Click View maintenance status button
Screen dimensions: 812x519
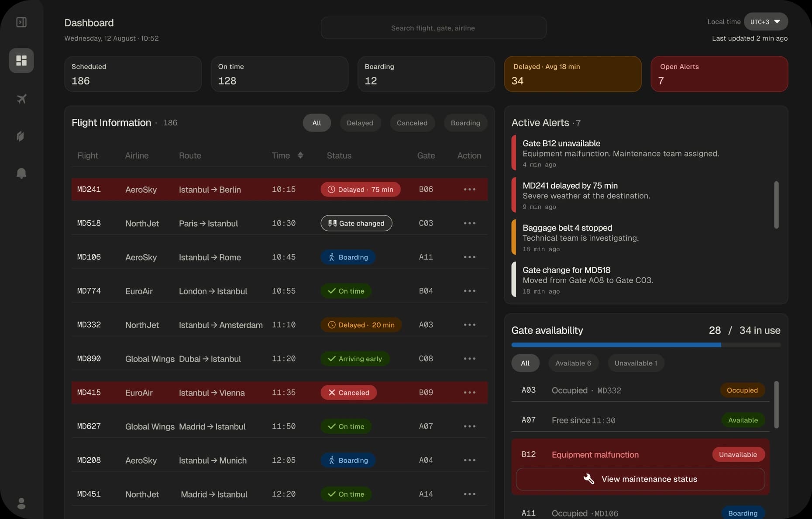[640, 479]
